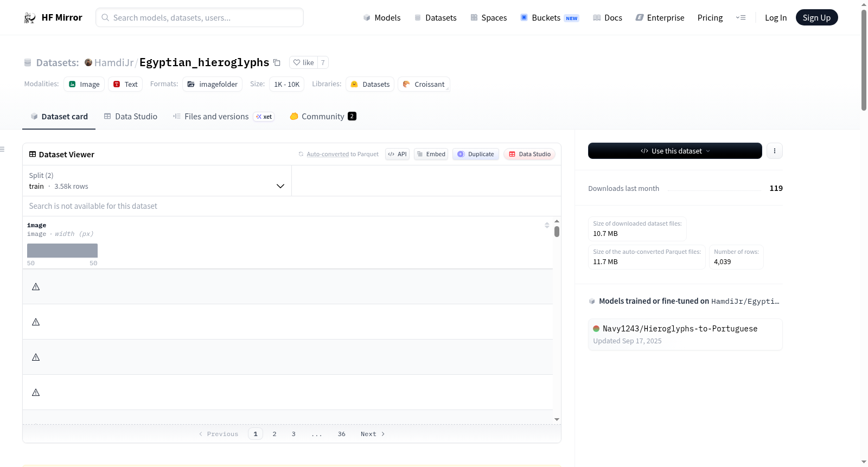868x467 pixels.
Task: Switch to the Dataset card tab
Action: point(59,117)
